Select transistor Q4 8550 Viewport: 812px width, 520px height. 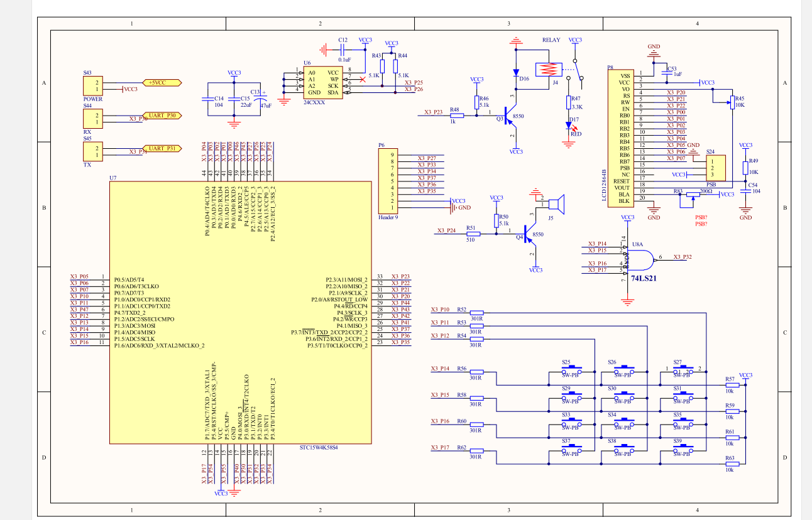(531, 235)
